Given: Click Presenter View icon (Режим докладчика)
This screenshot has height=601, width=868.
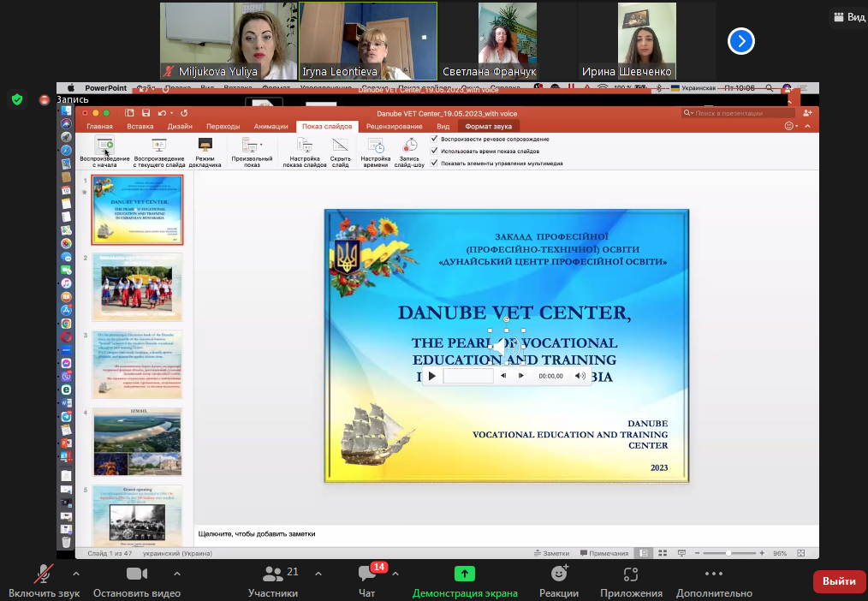Looking at the screenshot, I should (205, 146).
